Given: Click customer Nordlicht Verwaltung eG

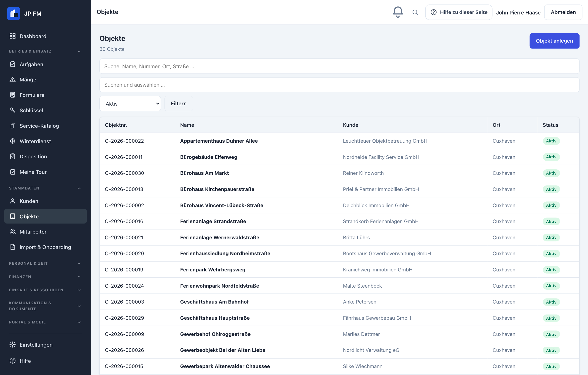Looking at the screenshot, I should coord(371,350).
